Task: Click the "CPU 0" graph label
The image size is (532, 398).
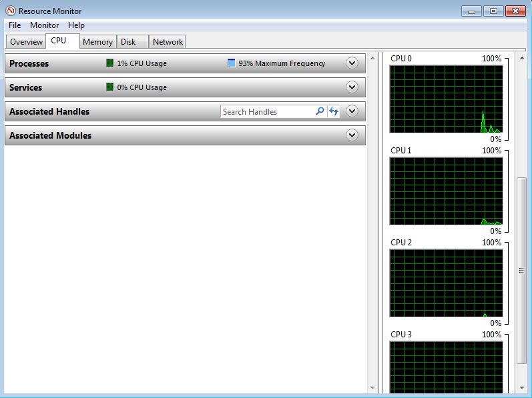Action: coord(401,59)
